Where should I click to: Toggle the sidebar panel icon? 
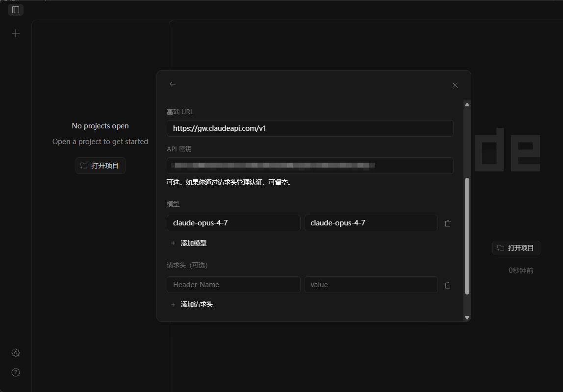15,10
